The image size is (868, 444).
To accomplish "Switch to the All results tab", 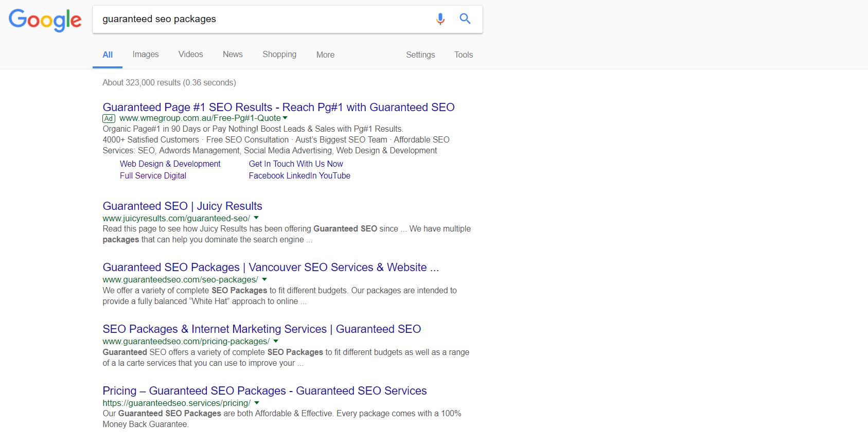I will (x=108, y=55).
